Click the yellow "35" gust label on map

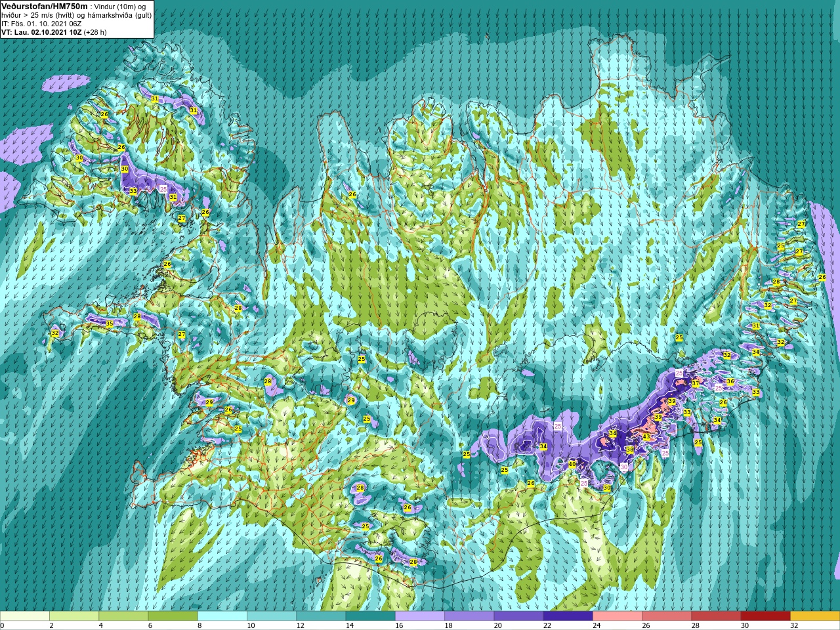coord(110,324)
